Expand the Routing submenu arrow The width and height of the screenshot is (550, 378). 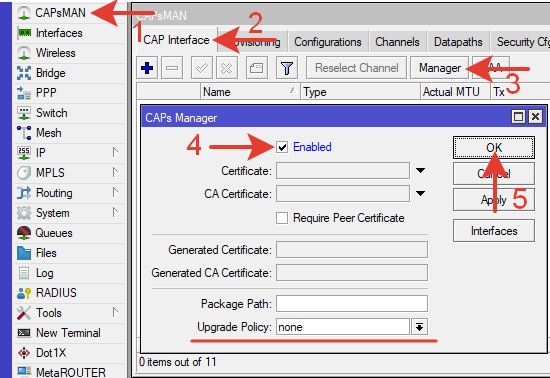tap(115, 193)
